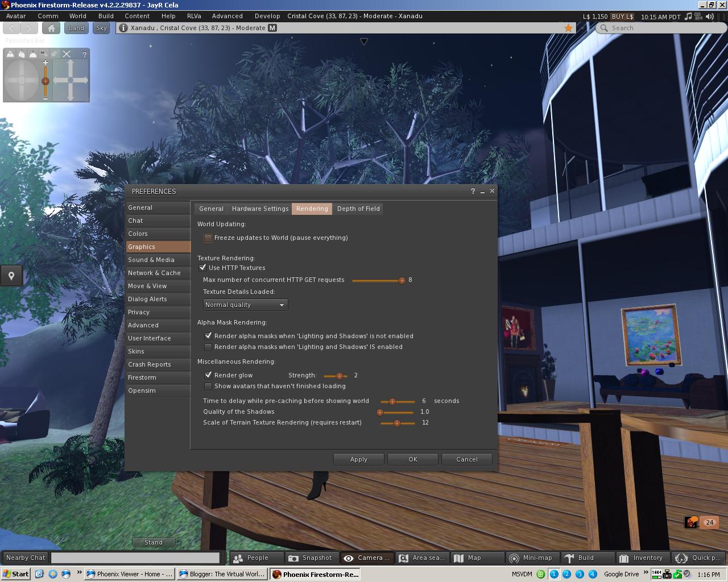Click the Moderate maturity rating M icon
This screenshot has height=582, width=728.
coord(272,28)
